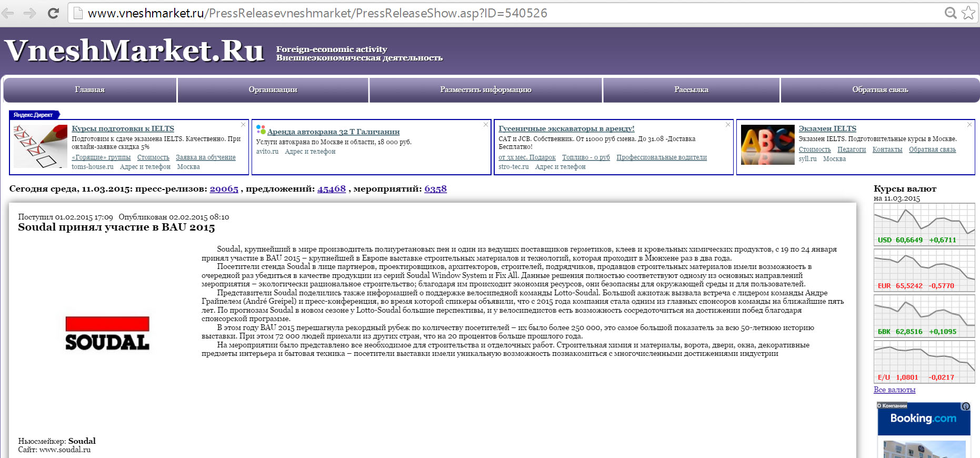The height and width of the screenshot is (458, 980).
Task: Open the Аренда автокрана 32 Т Галичанин link
Action: point(333,132)
